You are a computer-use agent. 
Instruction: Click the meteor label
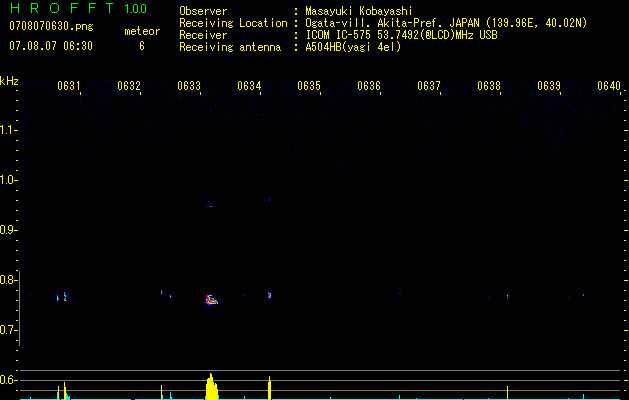(x=142, y=31)
